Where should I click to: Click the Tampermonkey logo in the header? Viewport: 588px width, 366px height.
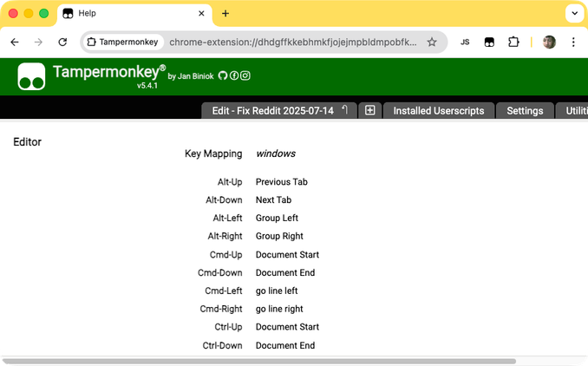coord(31,76)
